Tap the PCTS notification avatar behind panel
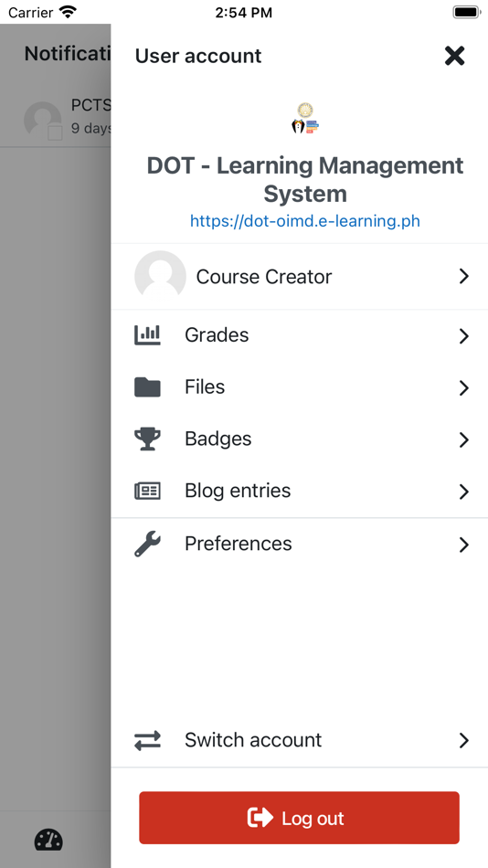 43,120
